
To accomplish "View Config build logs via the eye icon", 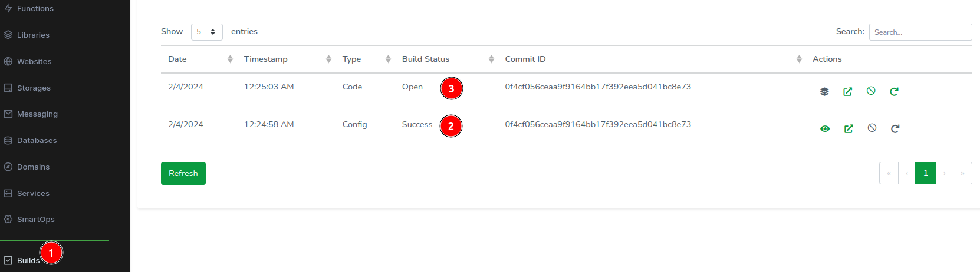I will coord(825,129).
